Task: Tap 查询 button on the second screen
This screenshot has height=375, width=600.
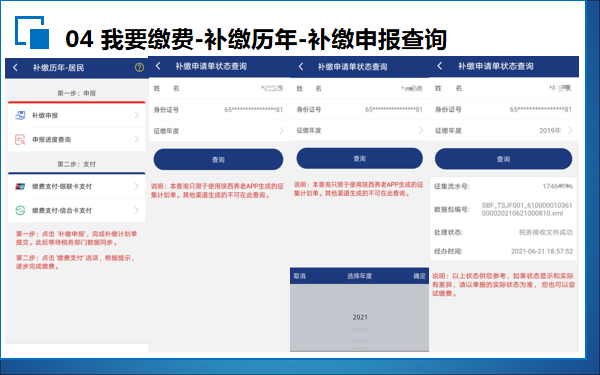Action: click(218, 160)
